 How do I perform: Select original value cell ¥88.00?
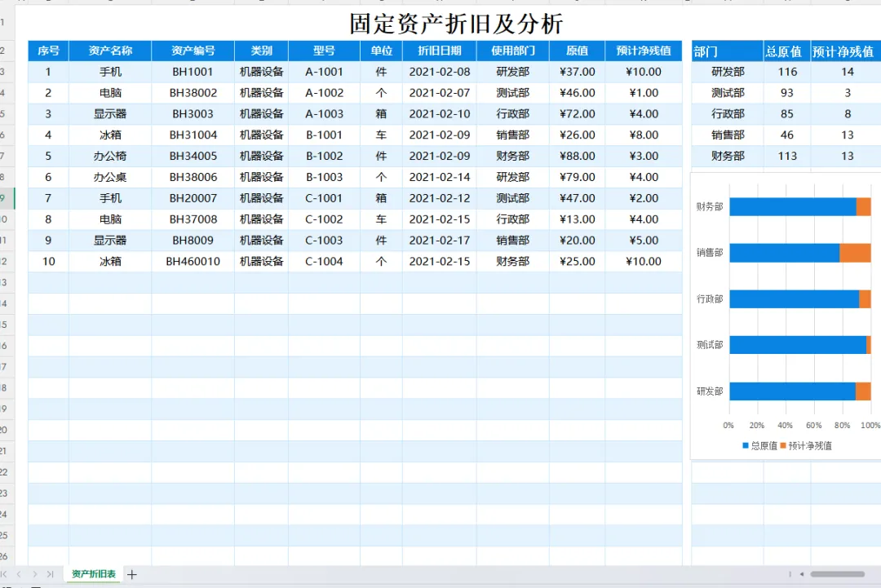pos(577,156)
